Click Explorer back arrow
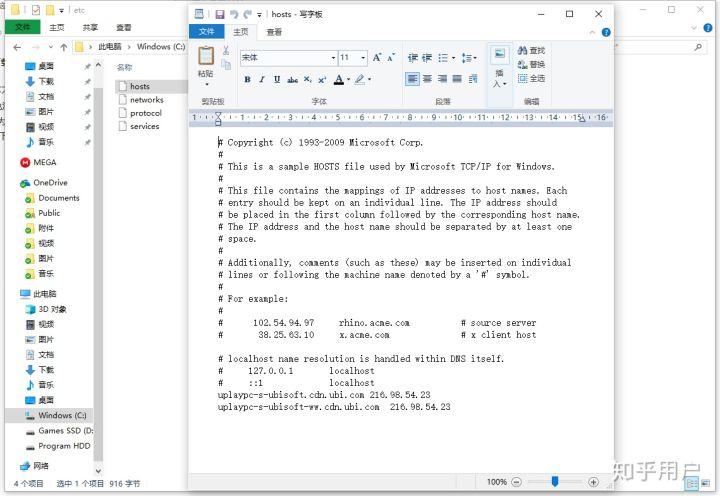The width and height of the screenshot is (720, 496). [x=17, y=47]
